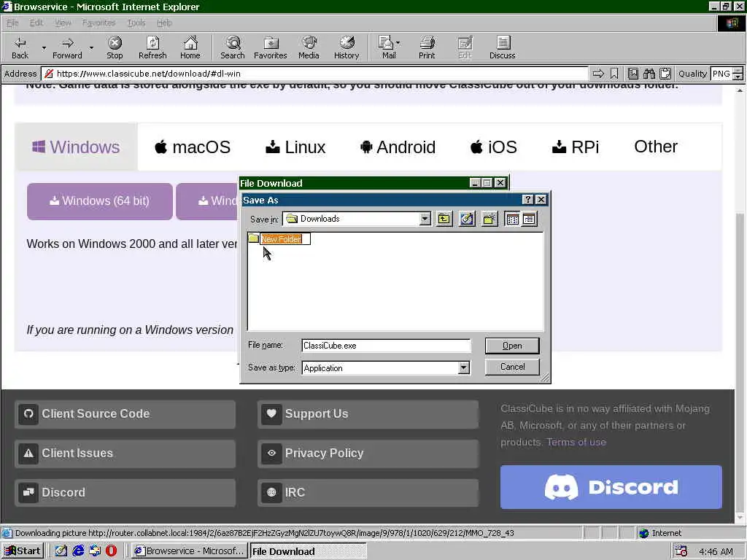Viewport: 747px width, 560px height.
Task: Open the Outlook Express quick launch icon
Action: (95, 551)
